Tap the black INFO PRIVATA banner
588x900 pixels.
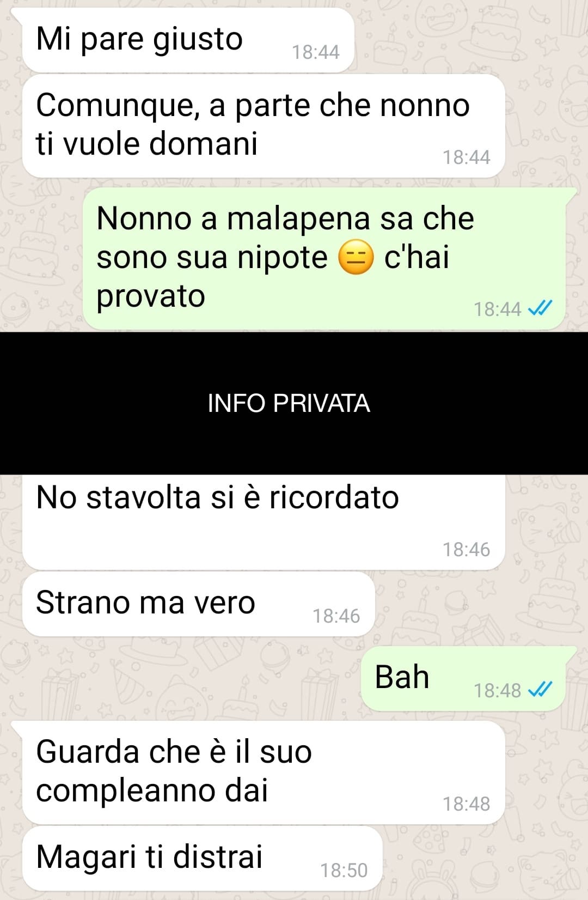click(x=294, y=403)
